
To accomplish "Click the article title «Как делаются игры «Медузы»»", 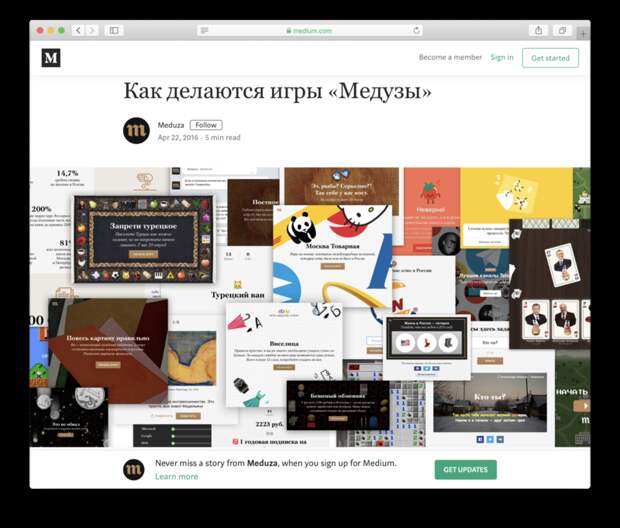I will 278,91.
